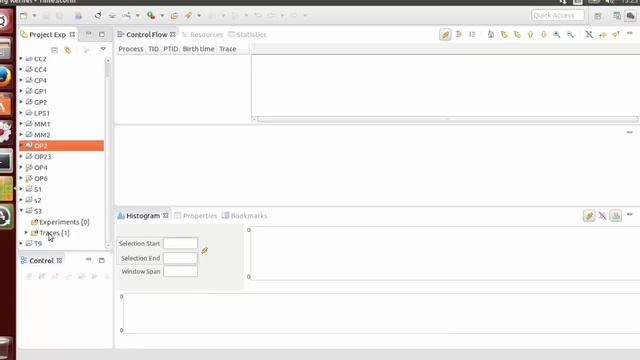Click the Project Explorer Collapse All icon

(54, 50)
